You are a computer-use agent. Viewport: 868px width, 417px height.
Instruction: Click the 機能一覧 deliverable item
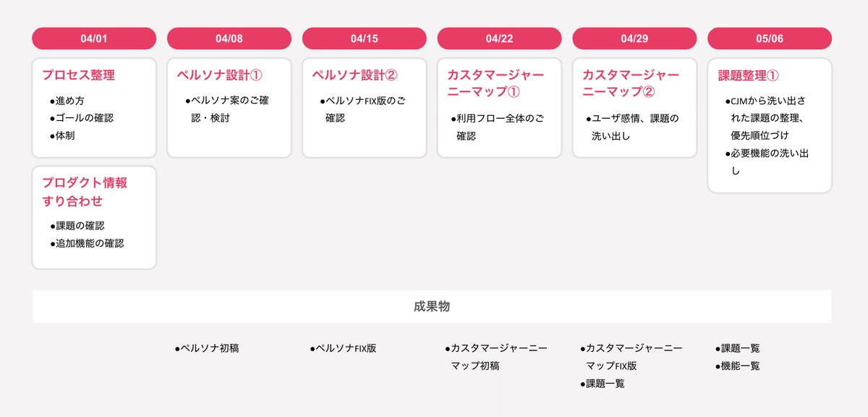click(737, 366)
